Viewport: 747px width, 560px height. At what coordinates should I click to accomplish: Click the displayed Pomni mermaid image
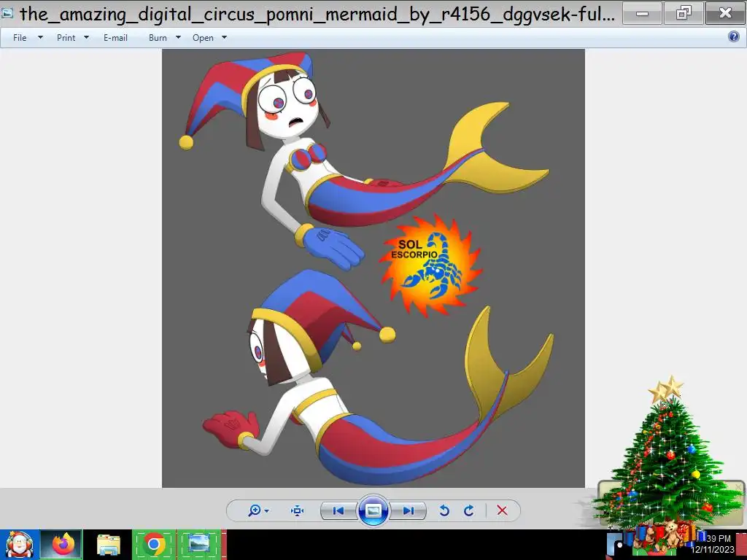point(373,268)
